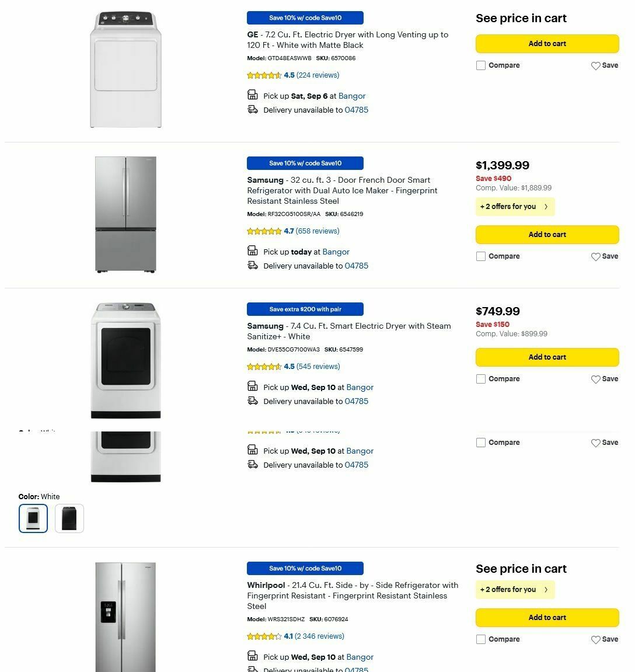635x672 pixels.
Task: Click the store pickup icon for Samsung refrigerator
Action: [x=252, y=250]
